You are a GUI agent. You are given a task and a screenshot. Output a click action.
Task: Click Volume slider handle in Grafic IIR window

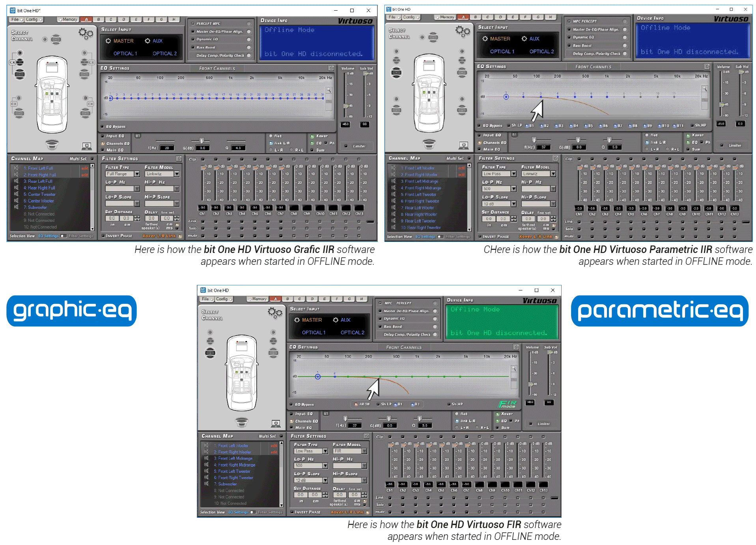346,106
